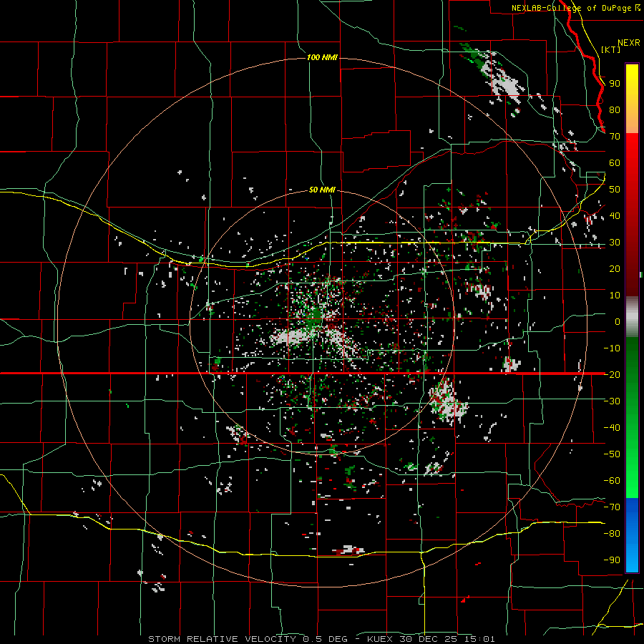
Task: Select the -60 value on velocity scale
Action: [x=612, y=481]
